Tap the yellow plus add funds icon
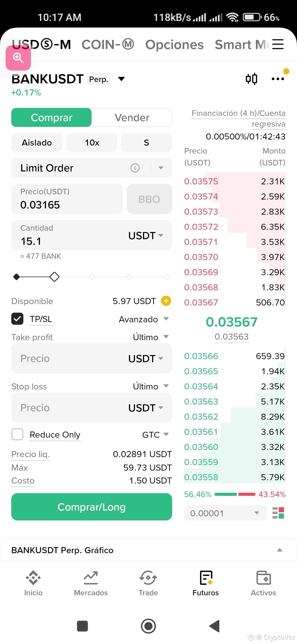Screen dimensions: 297x644 coord(166,301)
